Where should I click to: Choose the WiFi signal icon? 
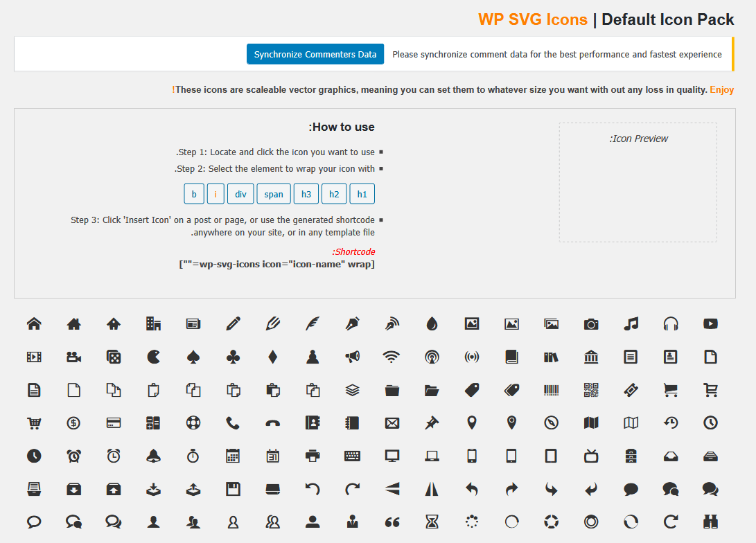(392, 357)
